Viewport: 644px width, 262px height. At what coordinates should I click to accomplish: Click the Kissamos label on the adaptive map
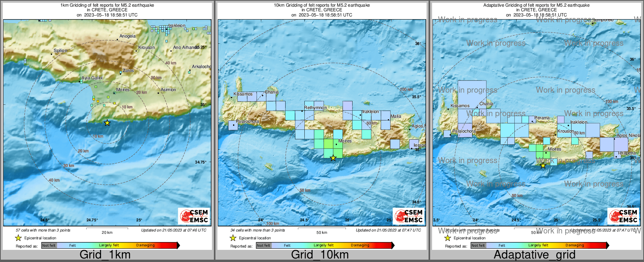point(460,106)
